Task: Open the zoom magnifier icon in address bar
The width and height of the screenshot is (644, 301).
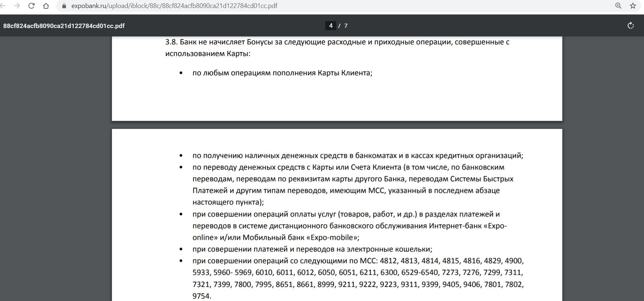Action: point(618,6)
